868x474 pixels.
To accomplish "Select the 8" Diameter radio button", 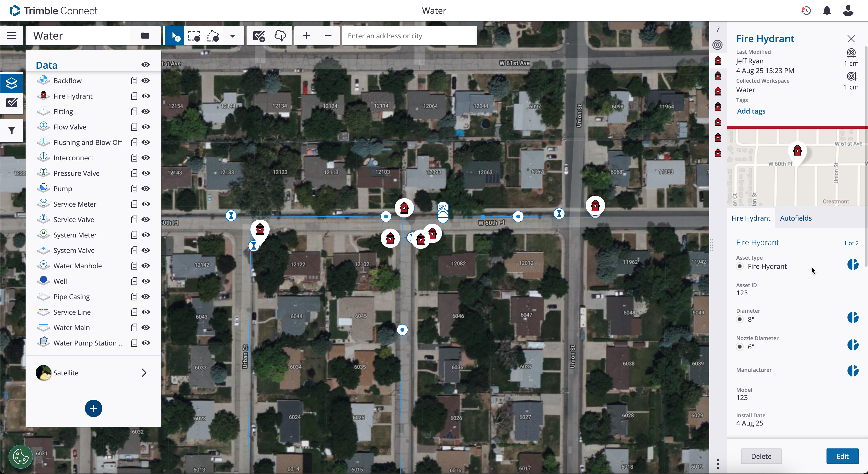I will coord(740,319).
